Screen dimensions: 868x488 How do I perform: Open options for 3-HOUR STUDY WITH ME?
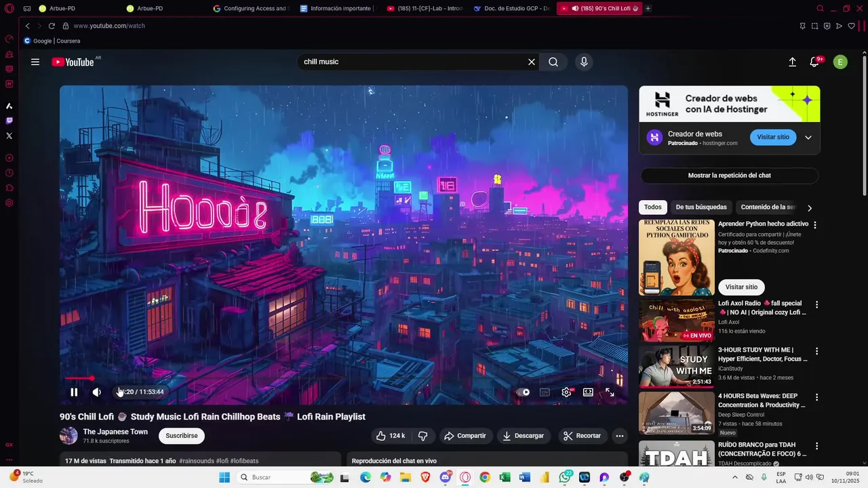coord(816,351)
